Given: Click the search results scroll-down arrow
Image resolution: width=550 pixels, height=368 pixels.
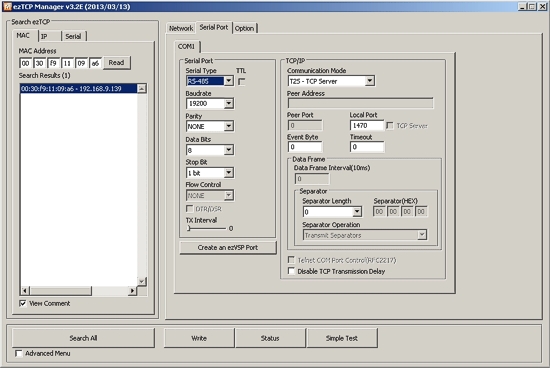Looking at the screenshot, I should [142, 281].
